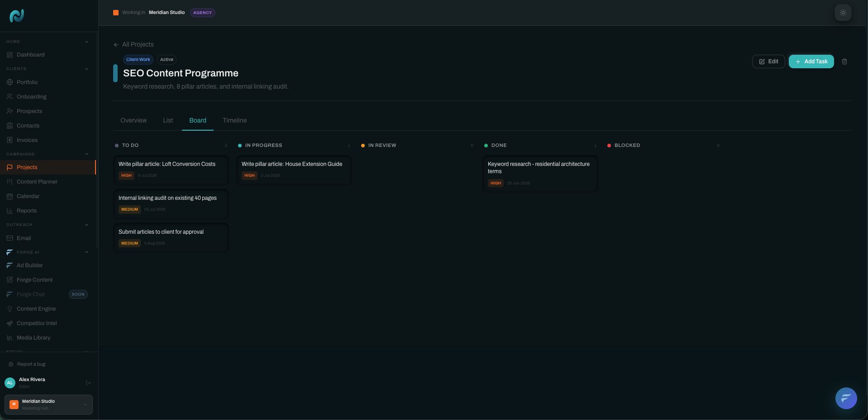
Task: Click the project description text
Action: point(205,86)
